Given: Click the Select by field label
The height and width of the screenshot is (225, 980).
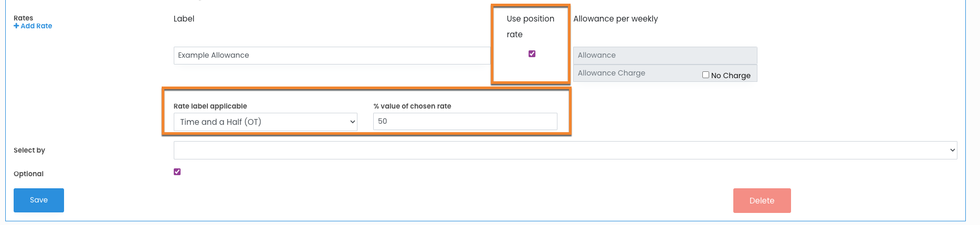Looking at the screenshot, I should [29, 151].
